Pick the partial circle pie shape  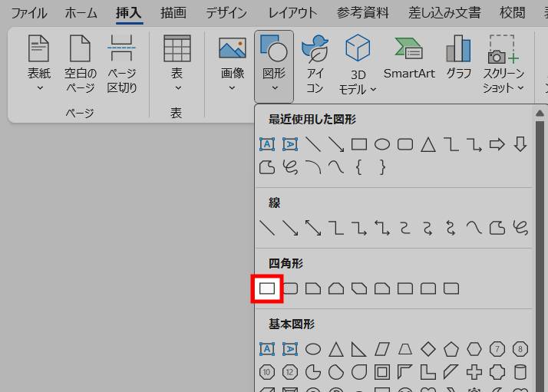click(313, 372)
